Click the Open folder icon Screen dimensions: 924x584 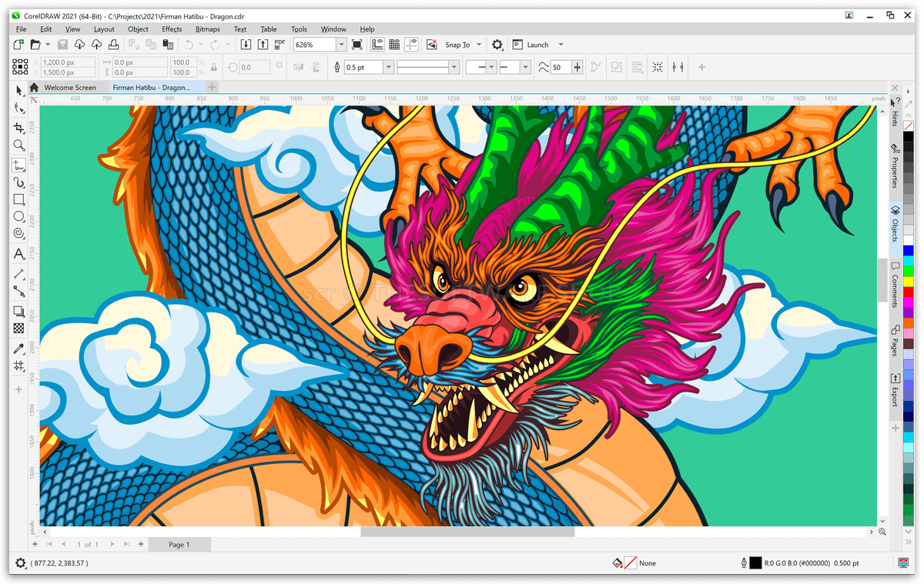[35, 45]
